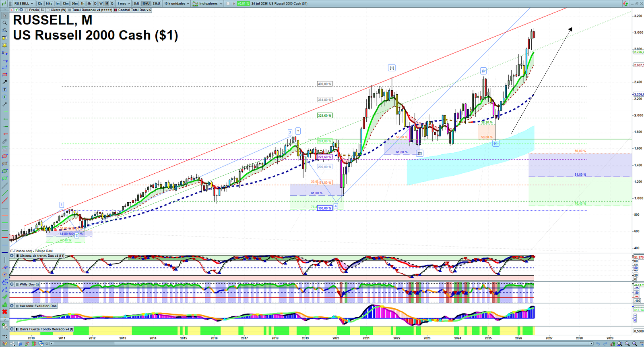Click the [1] wave label on chart
Image resolution: width=644 pixels, height=347 pixels.
click(x=392, y=68)
